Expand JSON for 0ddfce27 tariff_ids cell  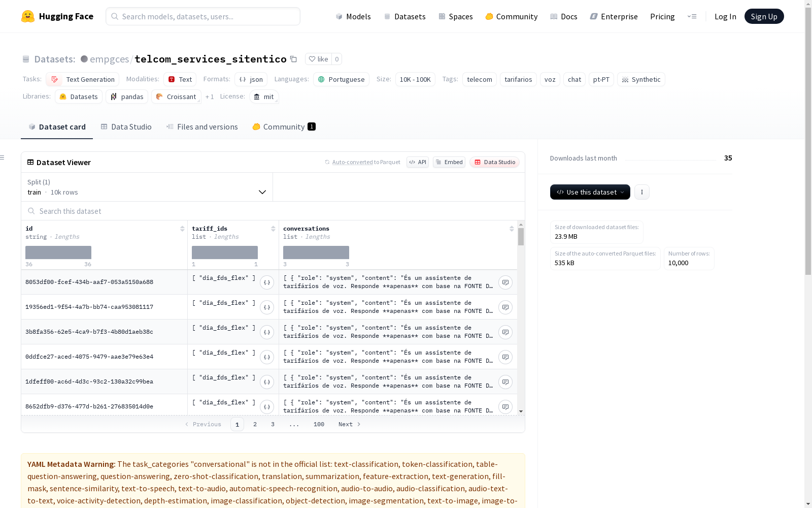267,357
